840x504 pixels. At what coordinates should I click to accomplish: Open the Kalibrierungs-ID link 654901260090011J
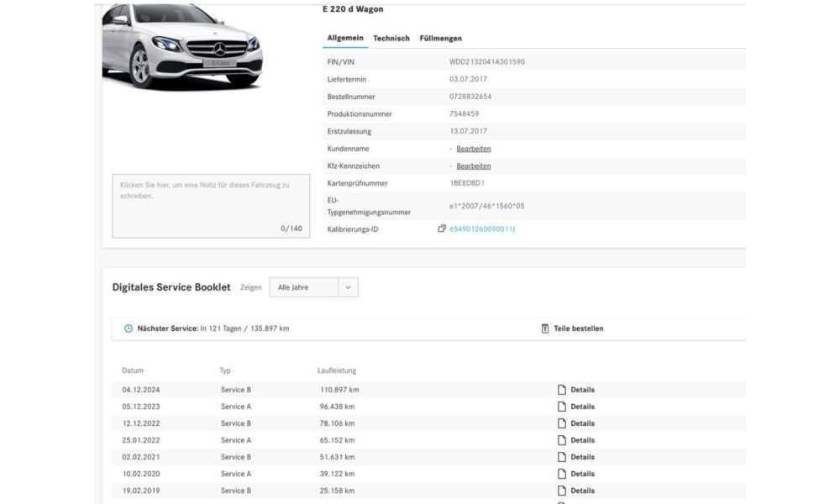pos(482,228)
